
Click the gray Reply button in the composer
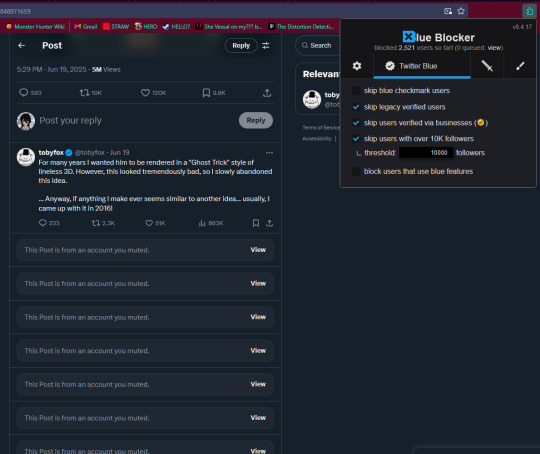(x=256, y=120)
